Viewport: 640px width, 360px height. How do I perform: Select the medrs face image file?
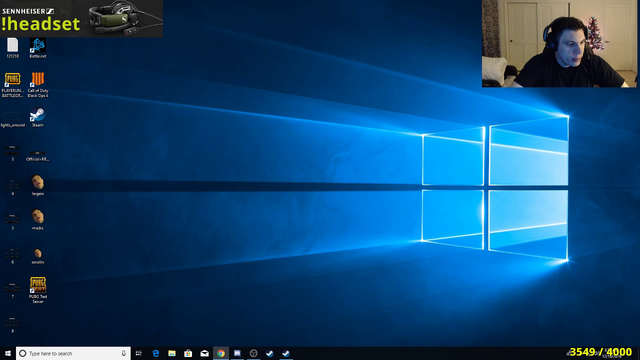38,220
